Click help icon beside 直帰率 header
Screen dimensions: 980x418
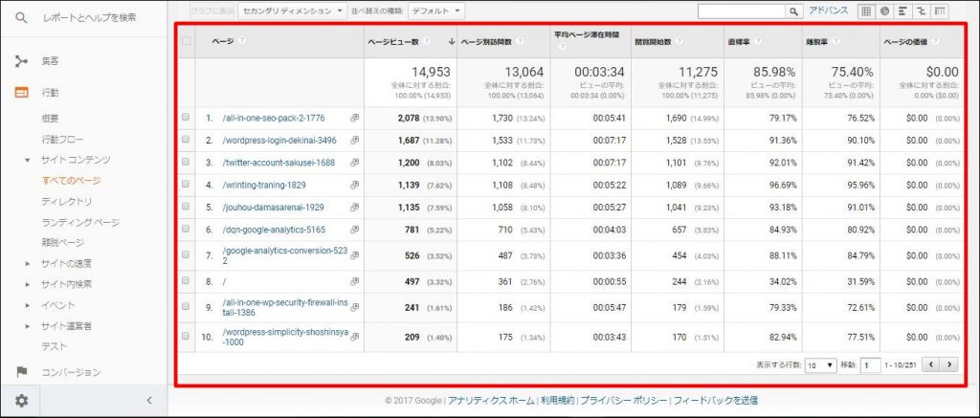coord(758,42)
